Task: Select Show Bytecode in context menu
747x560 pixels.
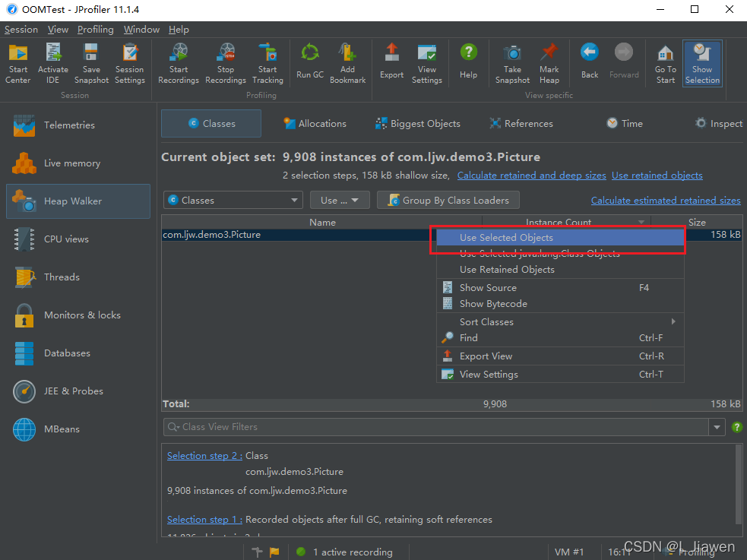Action: [x=560, y=304]
